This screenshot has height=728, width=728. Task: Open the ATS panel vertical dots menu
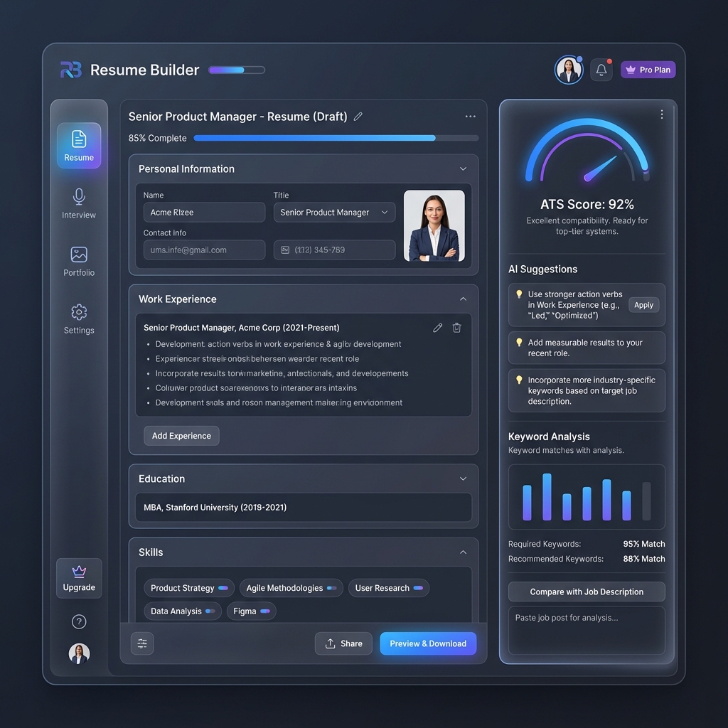click(662, 114)
